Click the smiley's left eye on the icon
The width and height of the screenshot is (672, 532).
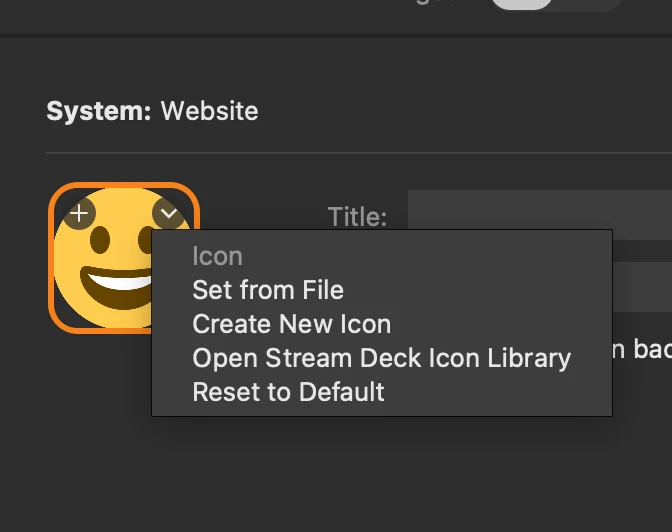[98, 238]
